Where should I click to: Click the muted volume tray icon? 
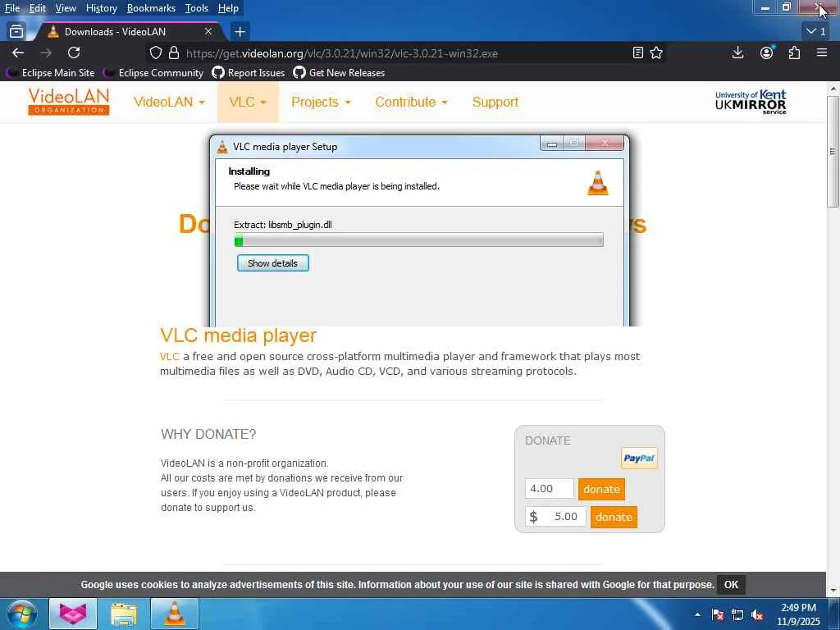pos(757,614)
